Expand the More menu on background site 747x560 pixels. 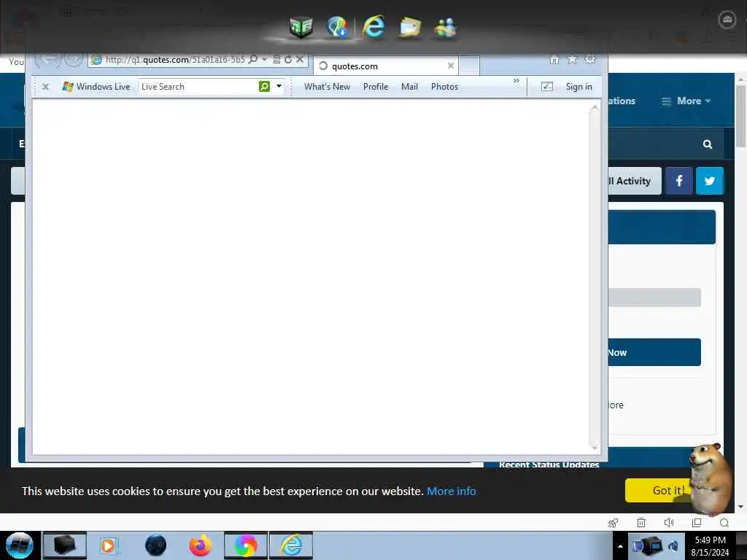[686, 101]
